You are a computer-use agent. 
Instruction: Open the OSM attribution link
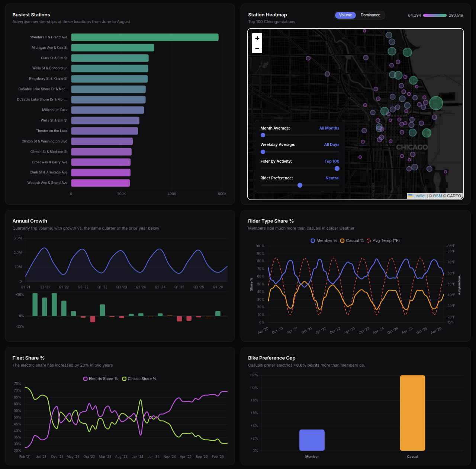click(437, 196)
